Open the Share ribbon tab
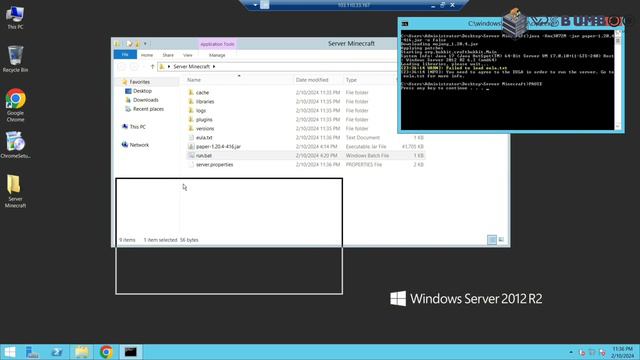This screenshot has height=360, width=640. tap(168, 55)
